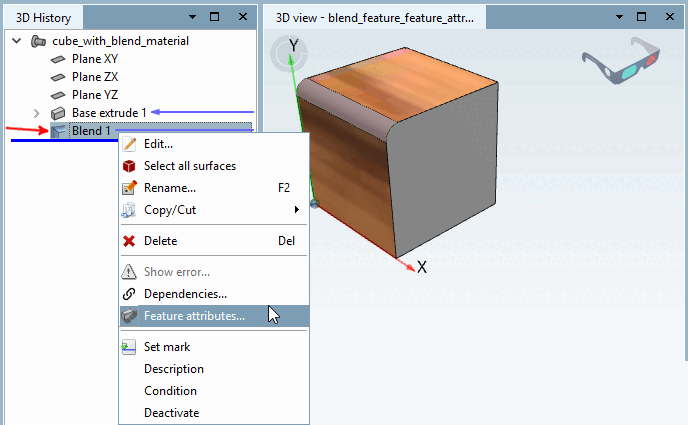The width and height of the screenshot is (688, 425).
Task: Expand the Base extrude 1 node
Action: 36,113
